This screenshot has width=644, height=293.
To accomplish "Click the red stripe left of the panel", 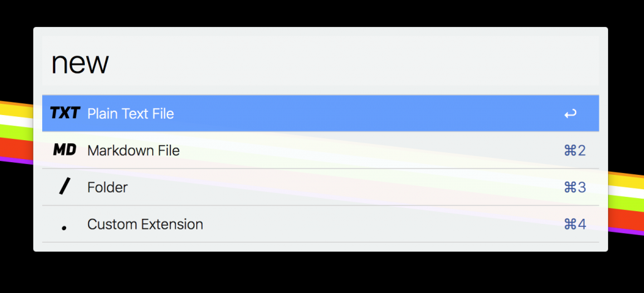I will [x=16, y=149].
